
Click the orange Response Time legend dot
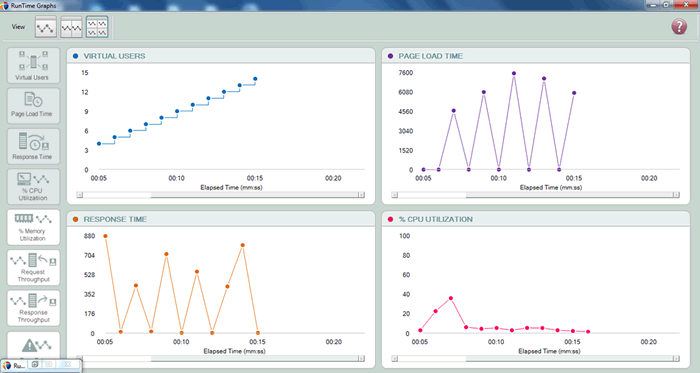75,220
